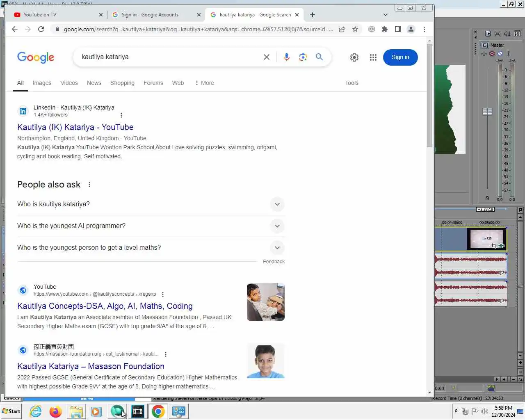Open the Google apps grid
This screenshot has height=420, width=525.
[373, 57]
